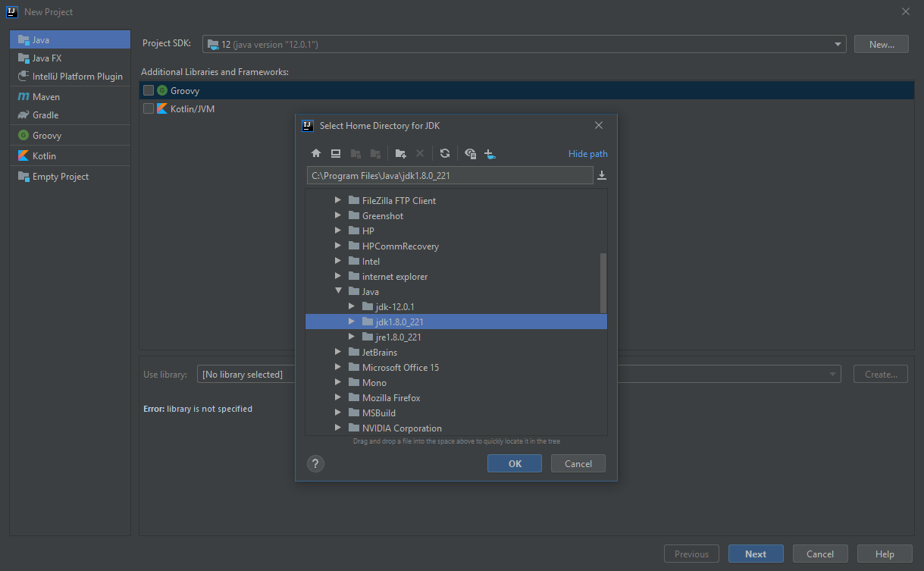
Task: Open path history arrow beside path field
Action: click(x=602, y=176)
